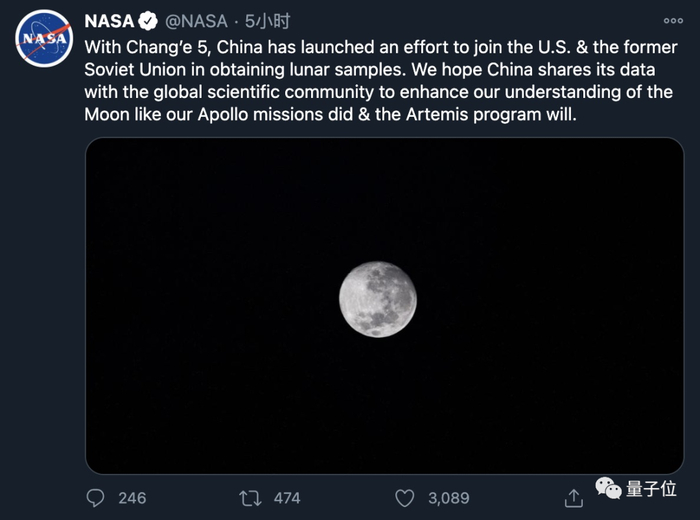700x520 pixels.
Task: Open the NASA account display name
Action: 109,21
